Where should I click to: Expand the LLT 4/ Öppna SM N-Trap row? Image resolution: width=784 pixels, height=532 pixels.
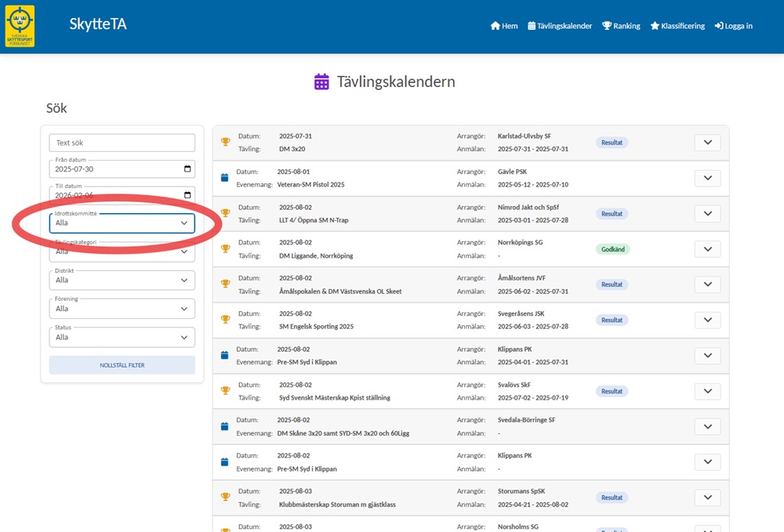707,213
